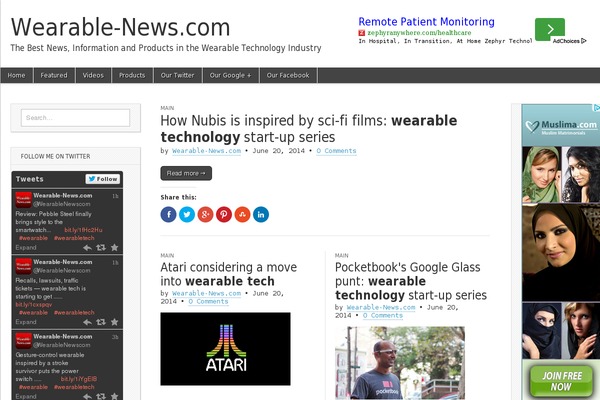Expand the Recalls, lawsuits tweet
The width and height of the screenshot is (600, 400).
point(26,322)
